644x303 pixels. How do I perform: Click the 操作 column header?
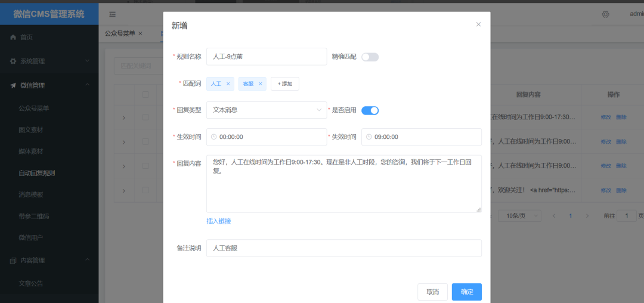click(x=614, y=95)
